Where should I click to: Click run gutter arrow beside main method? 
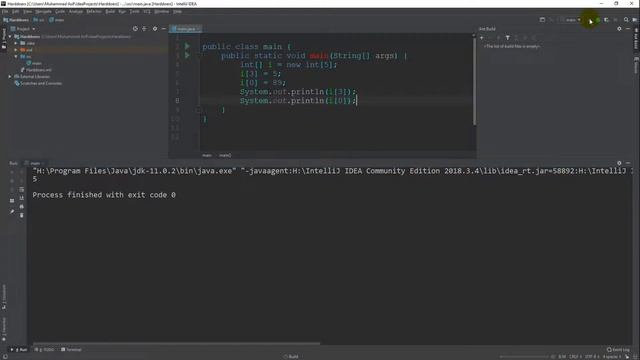tap(187, 55)
